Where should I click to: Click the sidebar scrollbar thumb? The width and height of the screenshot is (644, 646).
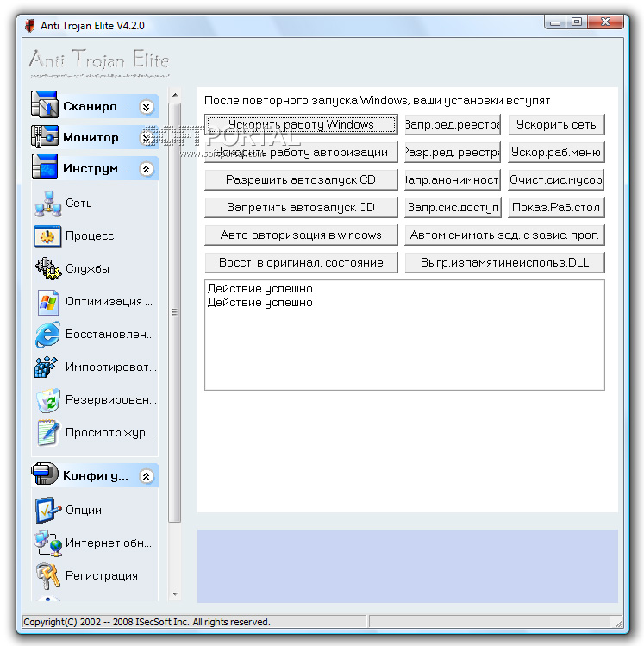click(175, 312)
